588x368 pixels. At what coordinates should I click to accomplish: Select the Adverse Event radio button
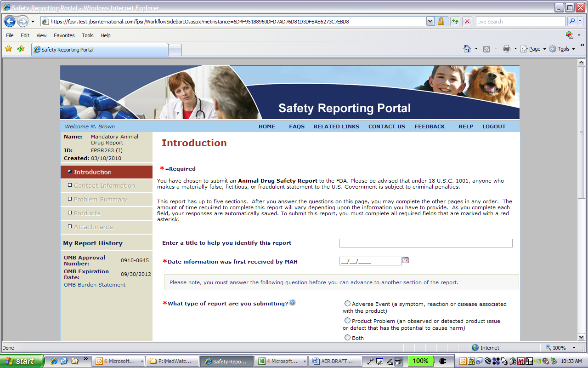(347, 304)
